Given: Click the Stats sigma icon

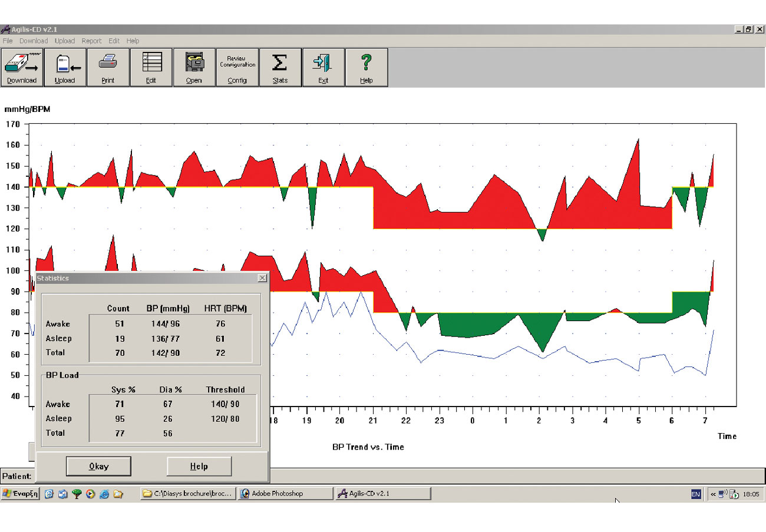Looking at the screenshot, I should [x=280, y=67].
